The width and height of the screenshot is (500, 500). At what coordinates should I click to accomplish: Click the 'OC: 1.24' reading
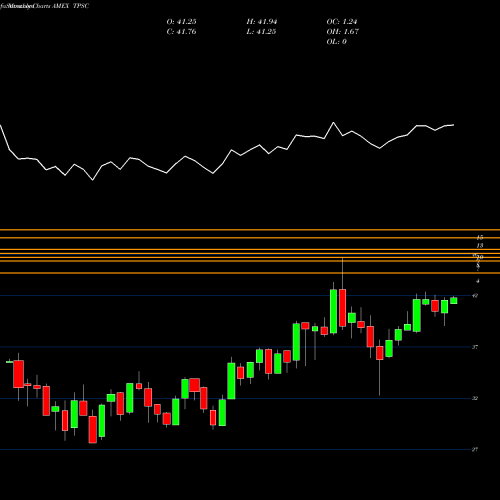click(x=342, y=22)
